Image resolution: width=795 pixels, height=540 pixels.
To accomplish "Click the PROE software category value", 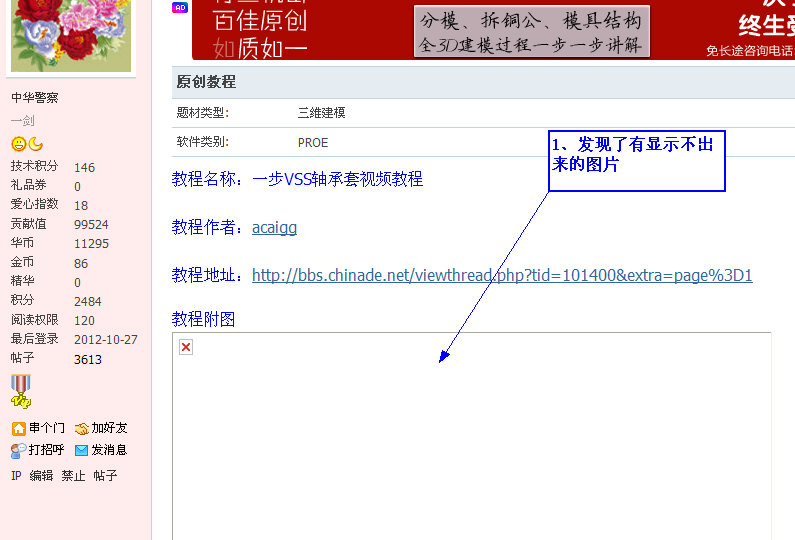I will click(x=313, y=142).
